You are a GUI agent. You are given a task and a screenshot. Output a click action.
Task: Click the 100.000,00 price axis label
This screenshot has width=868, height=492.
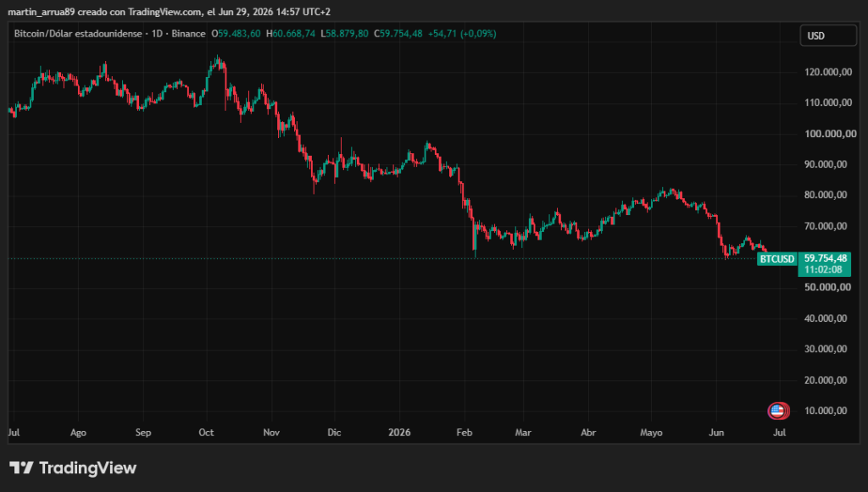click(x=830, y=134)
